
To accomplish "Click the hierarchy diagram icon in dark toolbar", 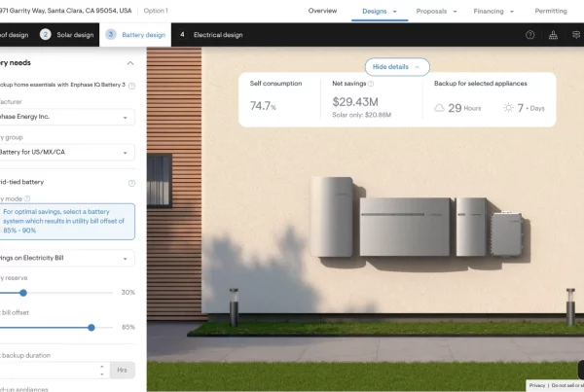I will coord(554,35).
